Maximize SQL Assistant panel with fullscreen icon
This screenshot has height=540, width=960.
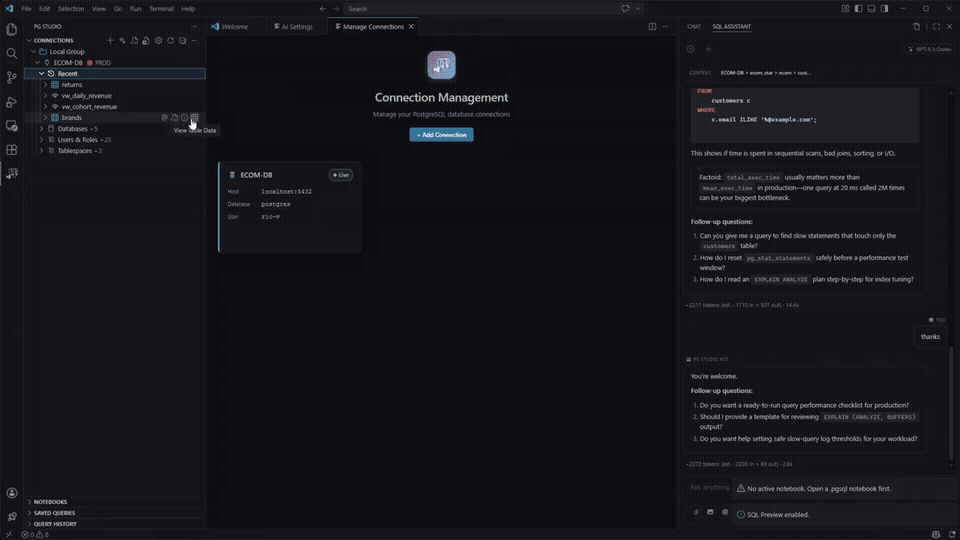[x=936, y=26]
